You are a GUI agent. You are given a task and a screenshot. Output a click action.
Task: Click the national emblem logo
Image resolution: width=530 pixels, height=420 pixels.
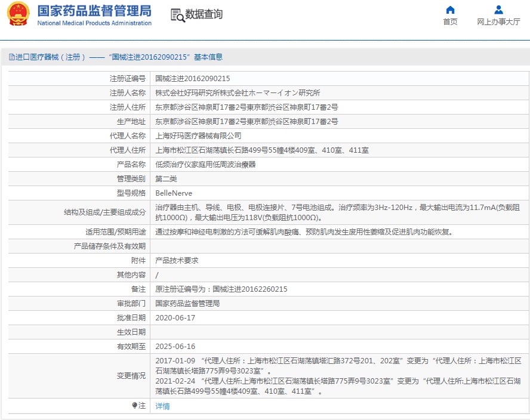point(18,15)
